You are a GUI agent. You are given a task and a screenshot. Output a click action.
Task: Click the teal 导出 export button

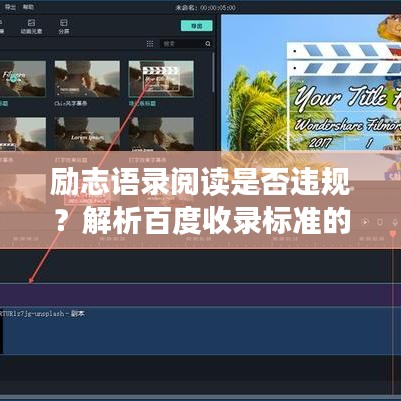(x=197, y=26)
